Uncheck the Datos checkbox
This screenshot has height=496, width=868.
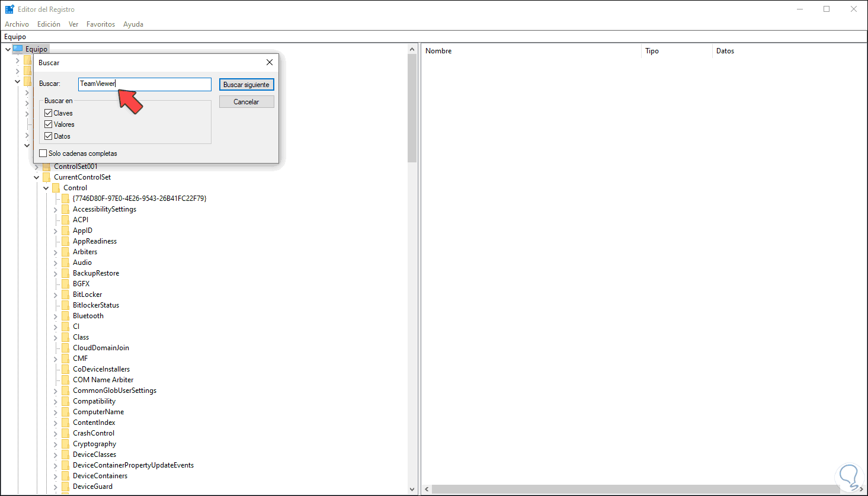pyautogui.click(x=49, y=136)
